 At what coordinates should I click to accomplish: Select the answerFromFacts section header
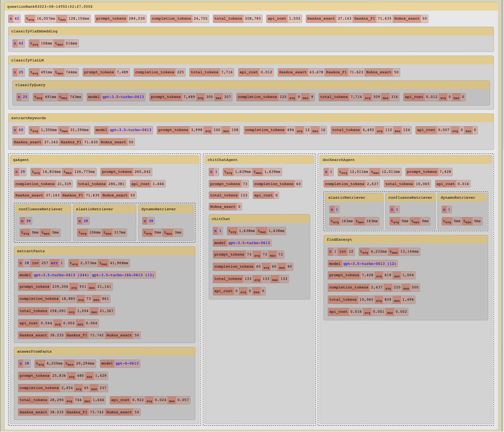34,351
